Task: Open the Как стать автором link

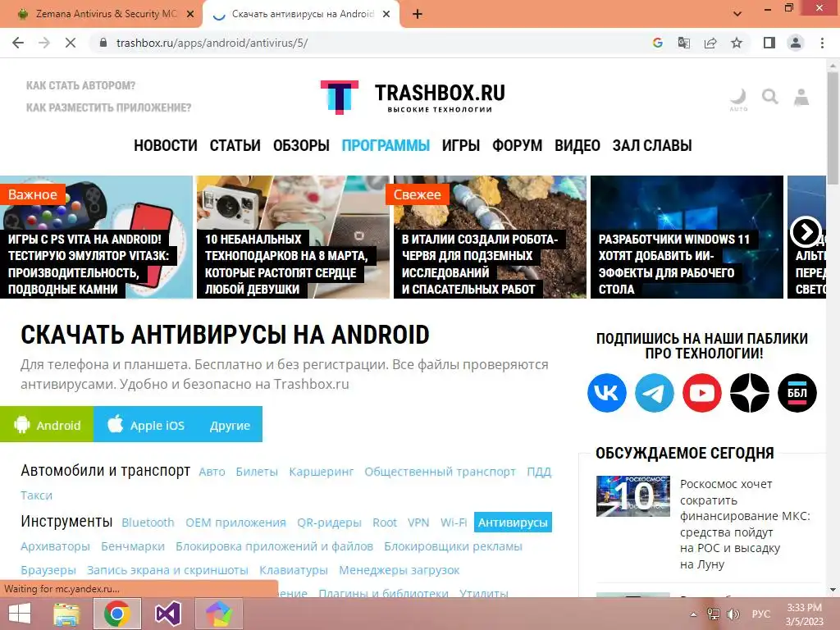Action: [81, 85]
